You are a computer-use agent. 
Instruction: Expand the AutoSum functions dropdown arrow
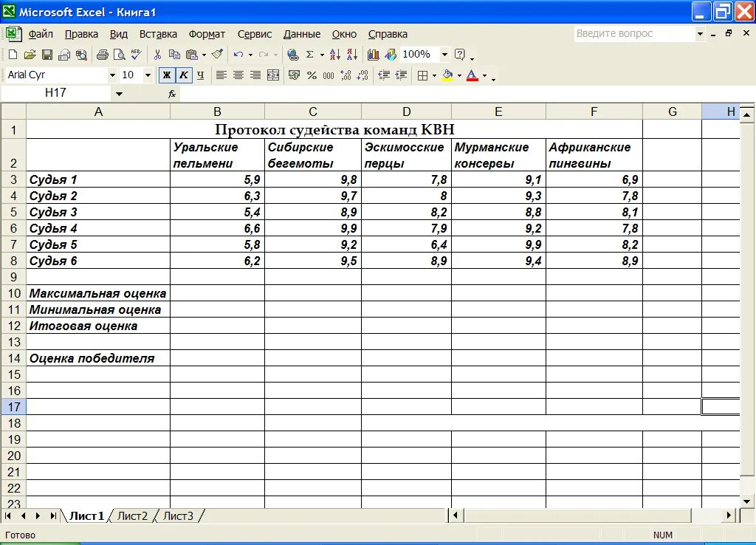(322, 55)
